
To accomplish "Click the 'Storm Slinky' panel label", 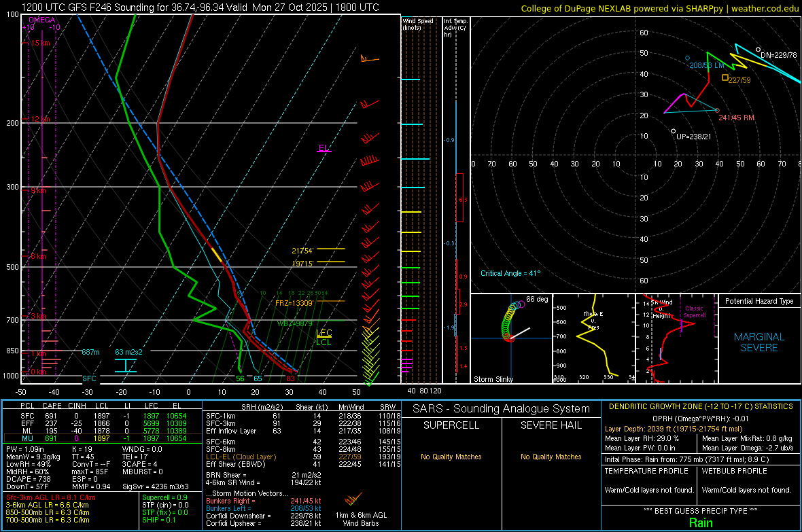I will [493, 379].
